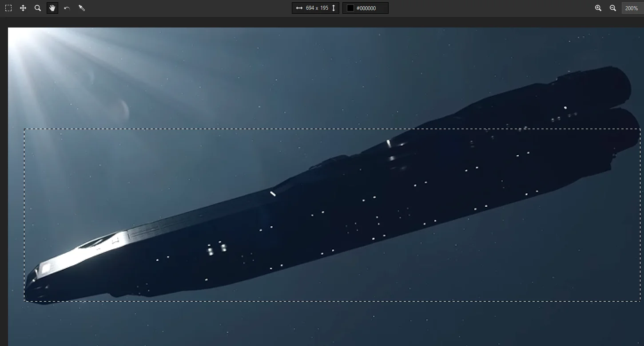Pick the Eyedropper color sampler tool
This screenshot has height=346, width=644.
coord(82,8)
